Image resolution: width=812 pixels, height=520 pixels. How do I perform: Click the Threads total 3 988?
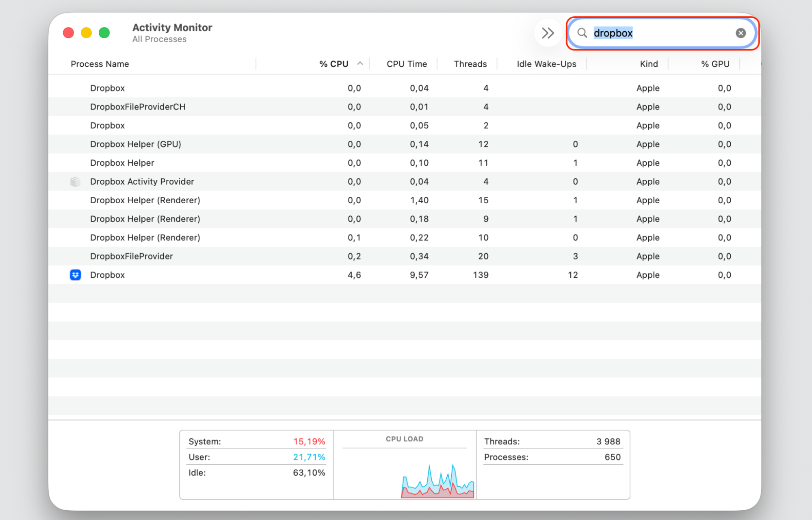click(608, 442)
